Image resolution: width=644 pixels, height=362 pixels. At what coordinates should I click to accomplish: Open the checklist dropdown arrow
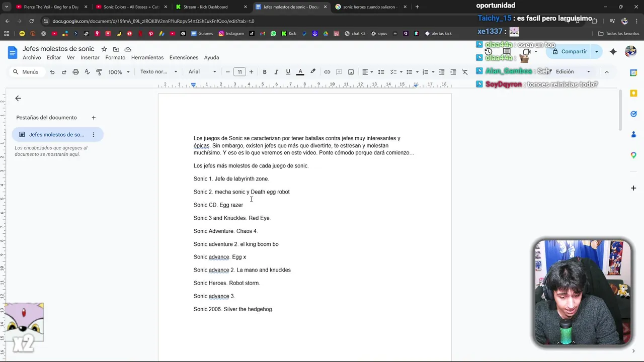[401, 72]
